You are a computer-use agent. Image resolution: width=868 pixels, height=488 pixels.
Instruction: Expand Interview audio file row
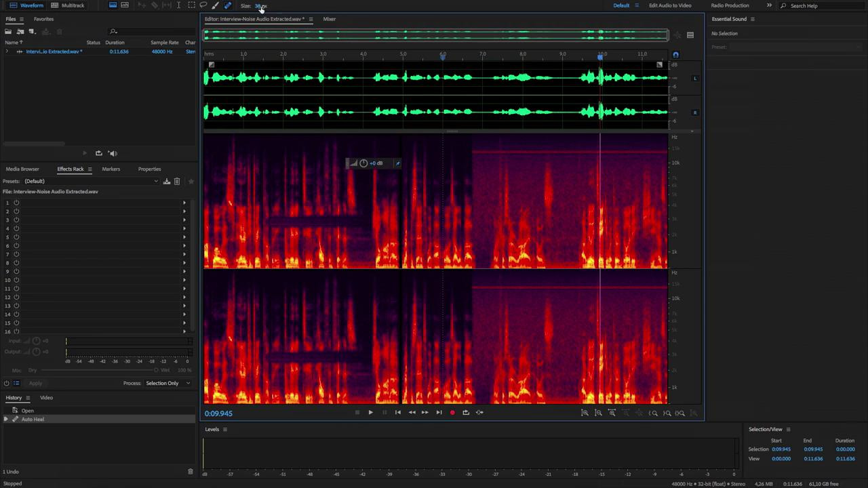pos(7,52)
